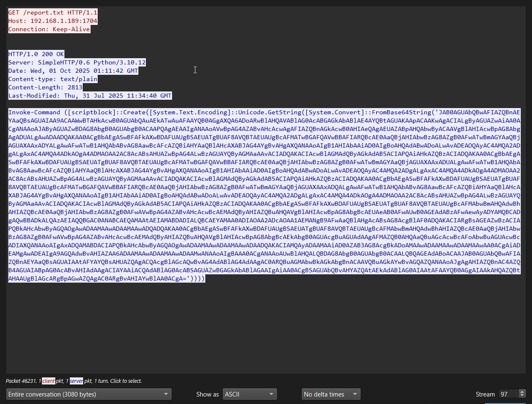Click the Stream number input field
The width and height of the screenshot is (532, 404).
point(508,394)
